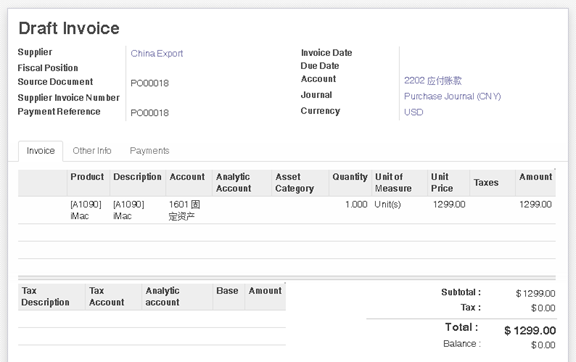Open the Purchase Journal (CNY) link

pos(452,96)
